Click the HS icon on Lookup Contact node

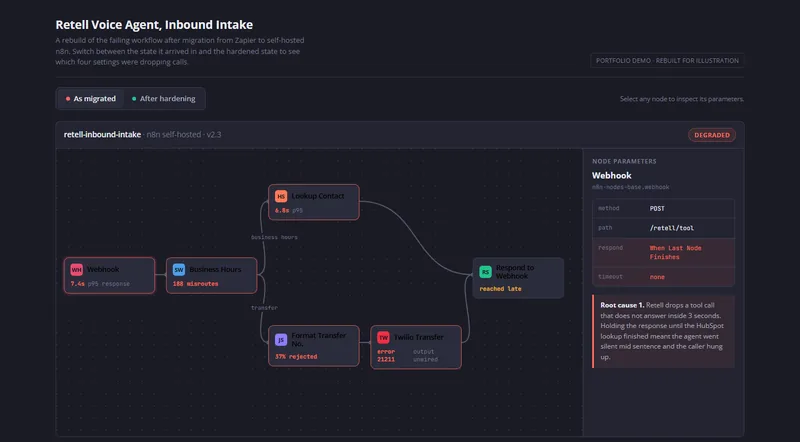tap(281, 196)
